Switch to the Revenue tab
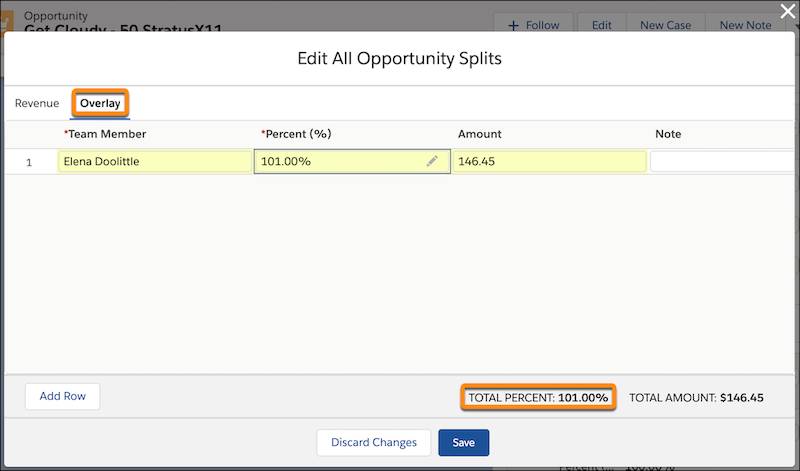The width and height of the screenshot is (800, 471). click(x=37, y=103)
